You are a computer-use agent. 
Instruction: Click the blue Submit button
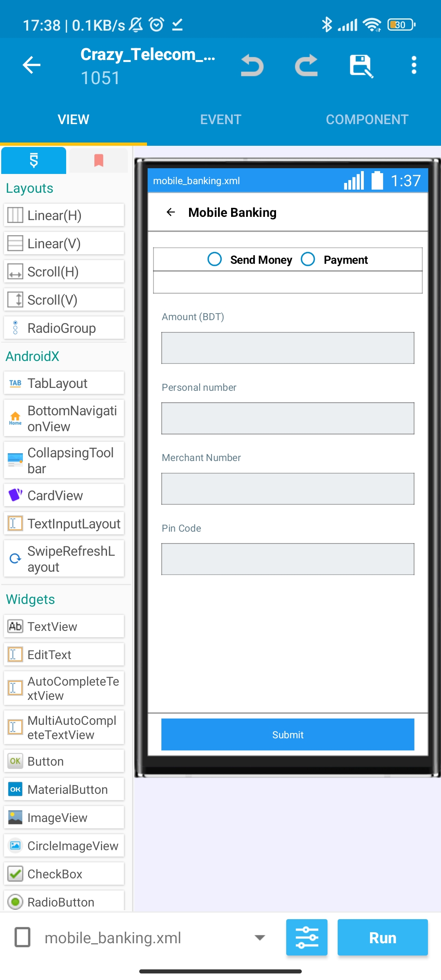coord(287,735)
